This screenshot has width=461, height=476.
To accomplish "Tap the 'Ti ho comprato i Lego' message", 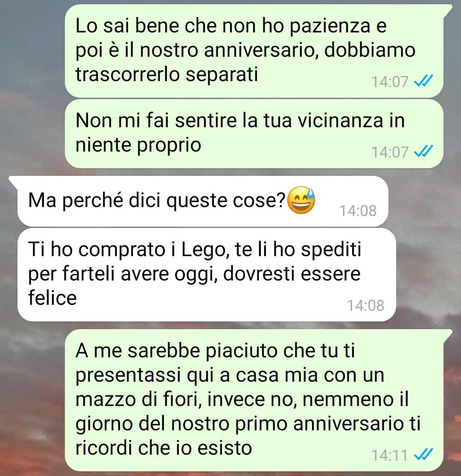I will point(207,275).
